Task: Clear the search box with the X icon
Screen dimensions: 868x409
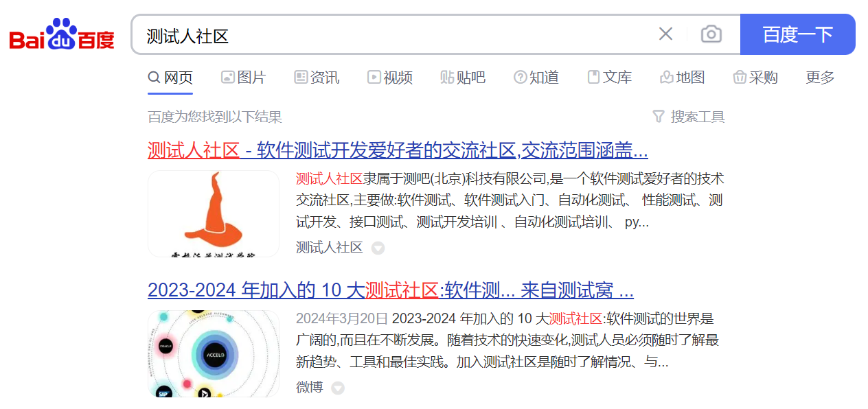Action: (x=665, y=34)
